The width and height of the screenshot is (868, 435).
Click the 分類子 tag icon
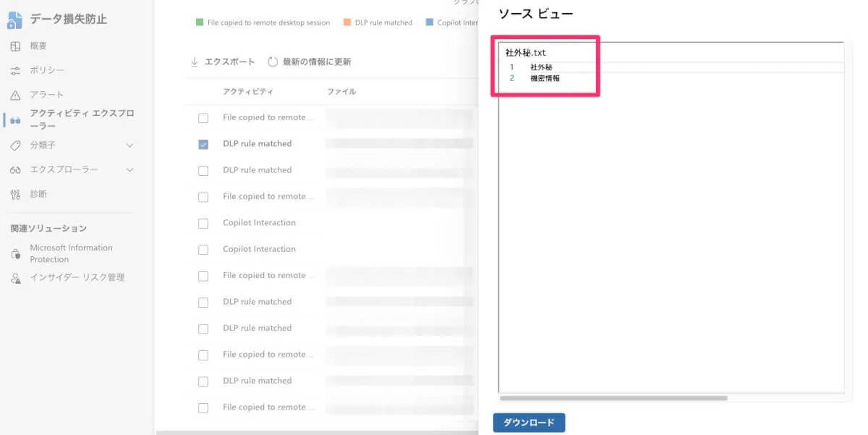(x=15, y=145)
